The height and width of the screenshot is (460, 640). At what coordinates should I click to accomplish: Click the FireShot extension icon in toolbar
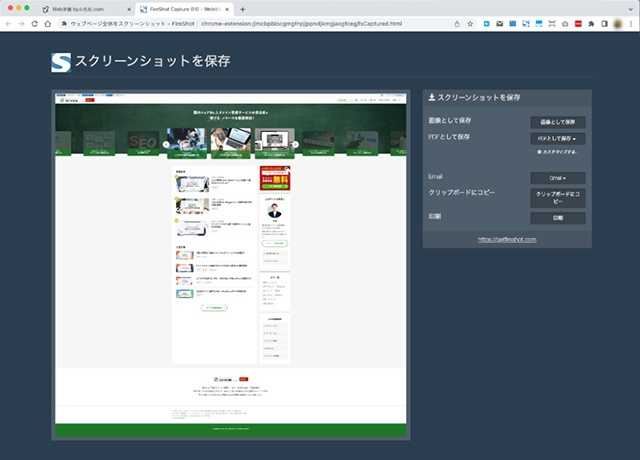tap(526, 24)
